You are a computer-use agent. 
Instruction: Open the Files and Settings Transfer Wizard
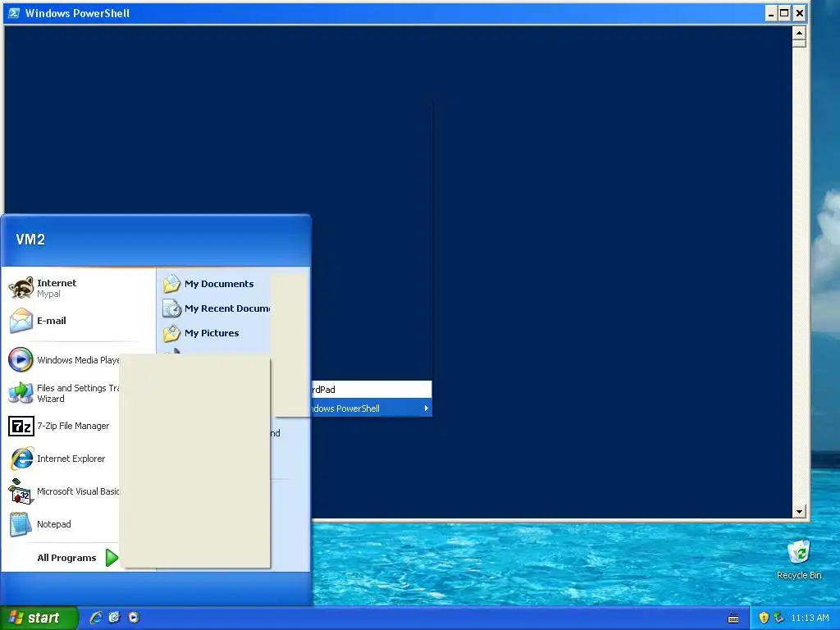pos(62,393)
